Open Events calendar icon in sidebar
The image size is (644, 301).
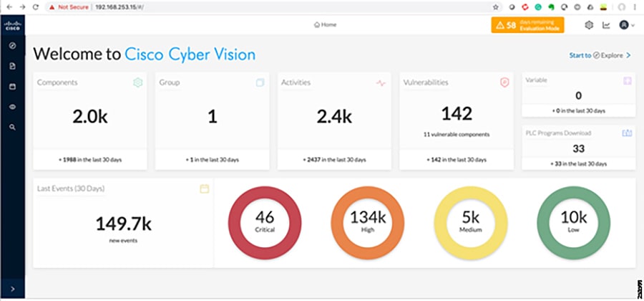tap(12, 87)
